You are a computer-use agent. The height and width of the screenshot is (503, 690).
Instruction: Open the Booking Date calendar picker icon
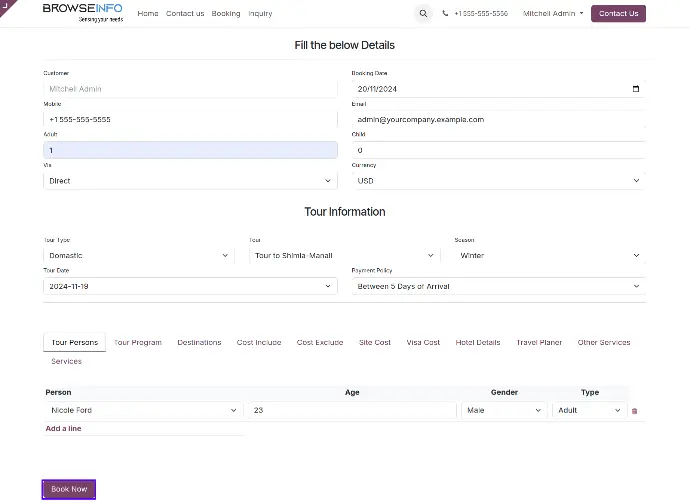tap(636, 89)
